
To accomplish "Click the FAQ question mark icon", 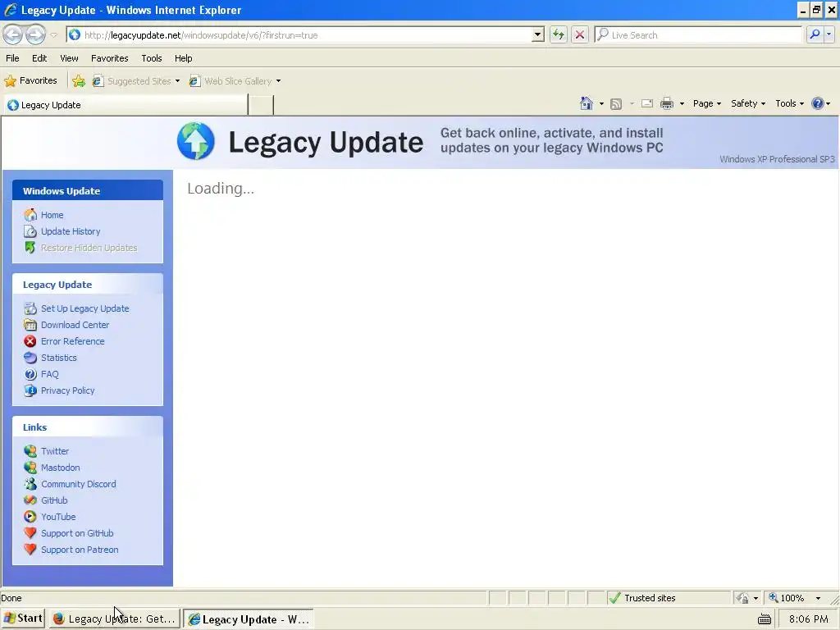I will [30, 374].
